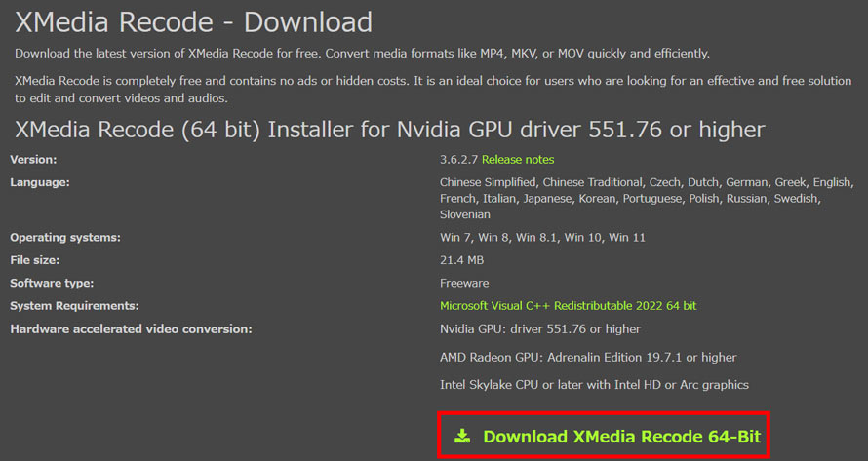
Task: Click the Intel Skylake CPU requirement line
Action: tap(595, 385)
